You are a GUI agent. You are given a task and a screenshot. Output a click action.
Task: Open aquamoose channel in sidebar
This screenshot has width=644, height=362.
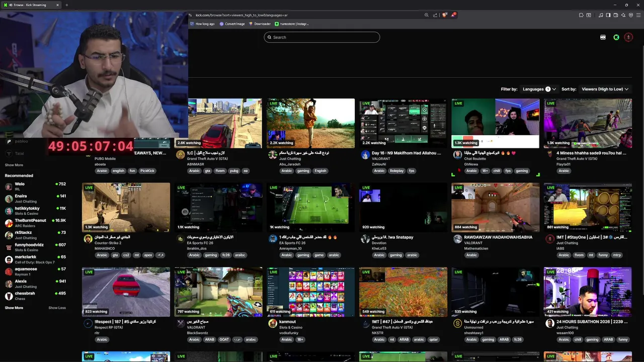click(x=35, y=271)
